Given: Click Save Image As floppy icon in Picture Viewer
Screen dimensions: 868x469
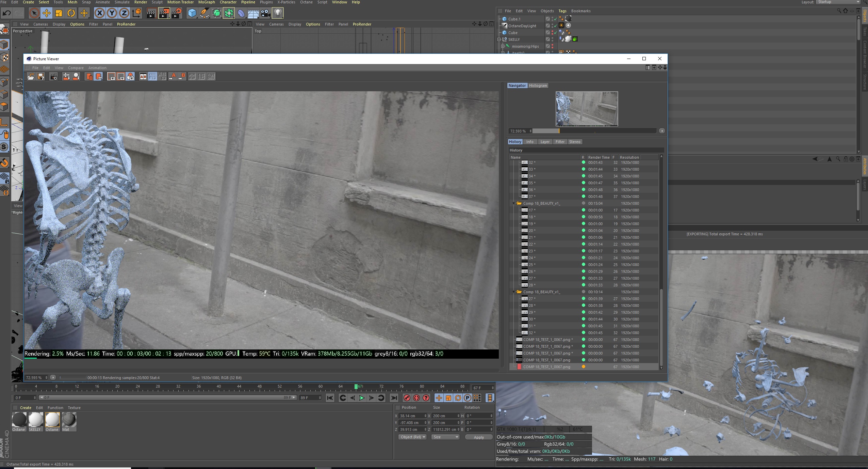Looking at the screenshot, I should 41,77.
